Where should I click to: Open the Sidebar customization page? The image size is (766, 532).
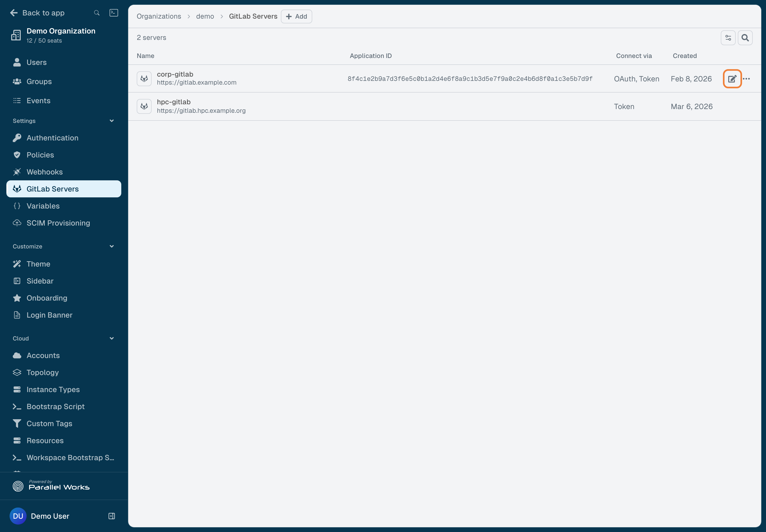[64, 281]
